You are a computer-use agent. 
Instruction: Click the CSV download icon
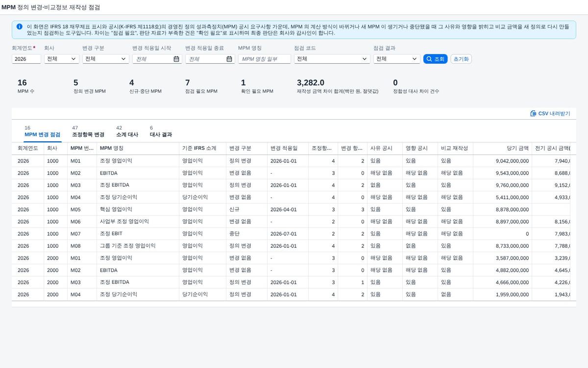pos(533,113)
